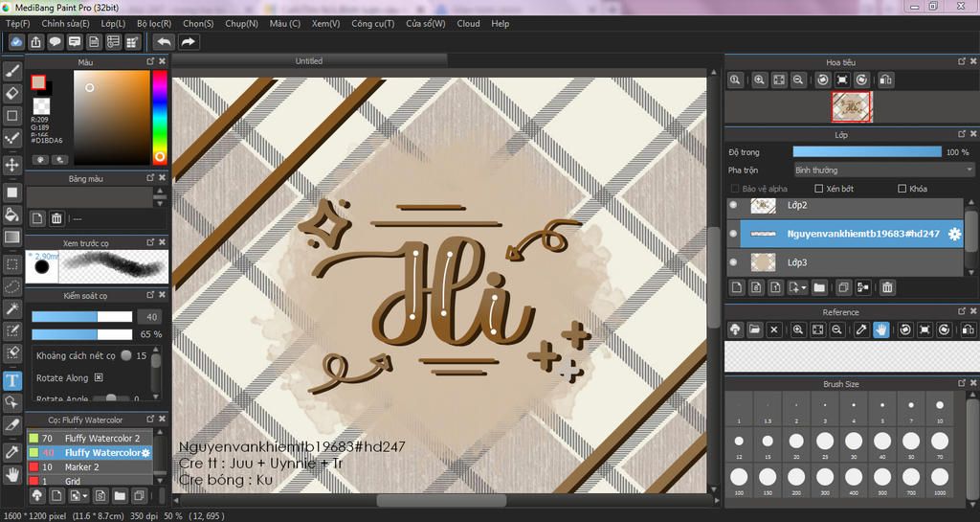
Task: Select the Eraser tool
Action: pos(11,93)
